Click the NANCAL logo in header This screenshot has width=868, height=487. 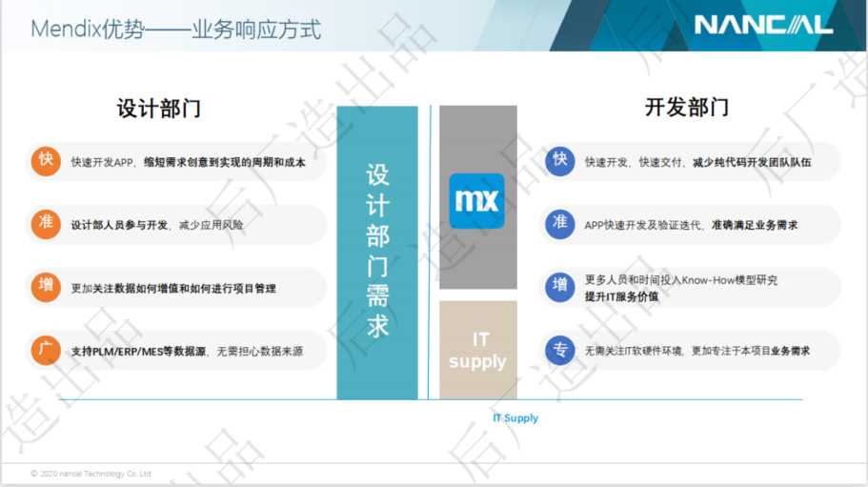[x=763, y=25]
